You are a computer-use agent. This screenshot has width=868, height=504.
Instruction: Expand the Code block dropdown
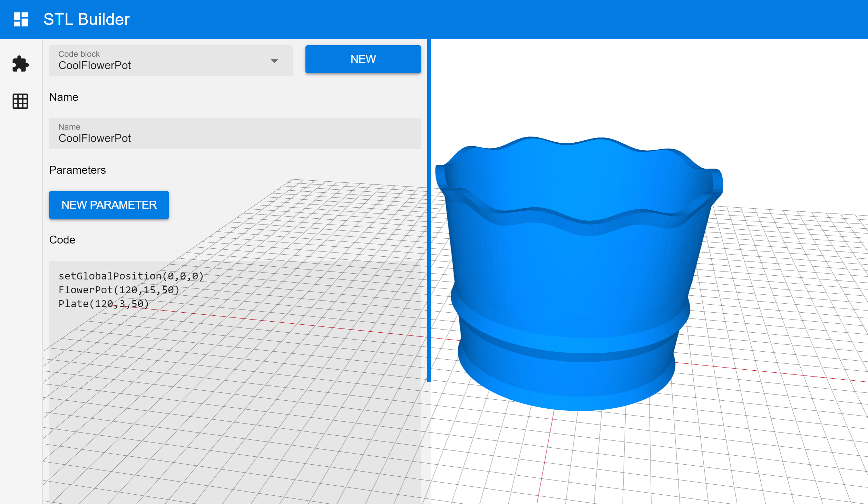click(x=171, y=61)
